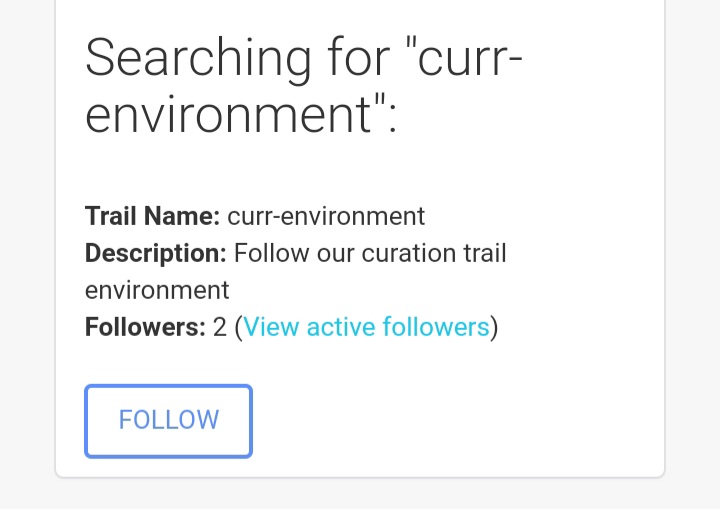Select the trail name value "curr-environment"
Viewport: 720px width, 509px height.
[x=326, y=216]
